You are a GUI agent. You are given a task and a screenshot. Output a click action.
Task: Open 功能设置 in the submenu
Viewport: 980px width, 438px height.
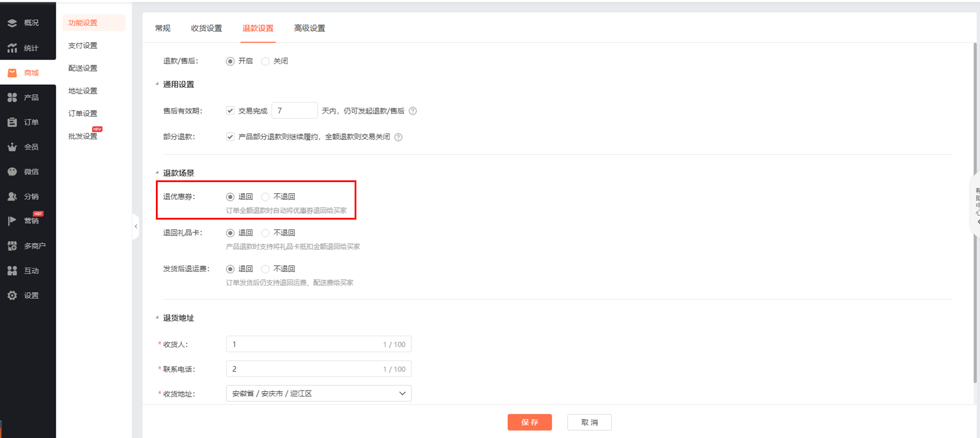[x=94, y=23]
